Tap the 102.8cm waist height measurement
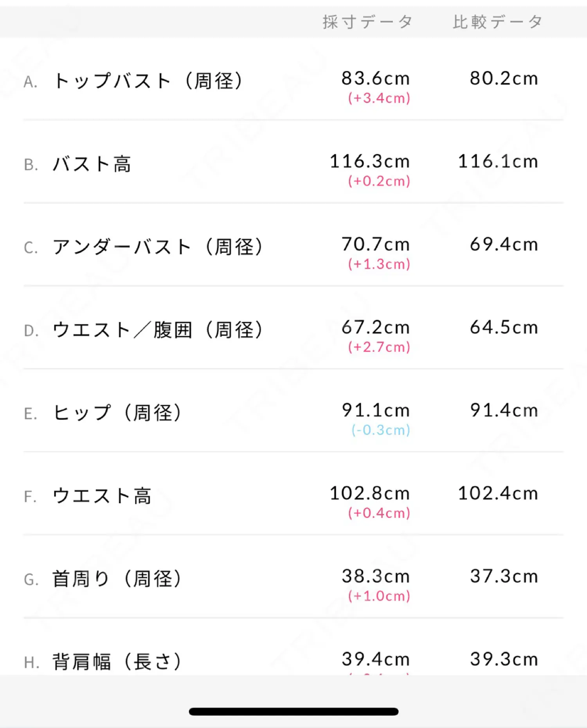The height and width of the screenshot is (728, 587). [369, 493]
